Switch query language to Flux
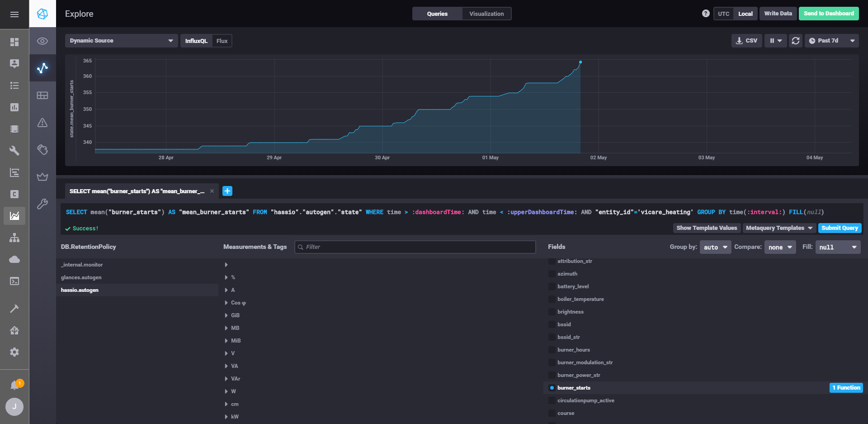Image resolution: width=868 pixels, height=424 pixels. tap(222, 41)
